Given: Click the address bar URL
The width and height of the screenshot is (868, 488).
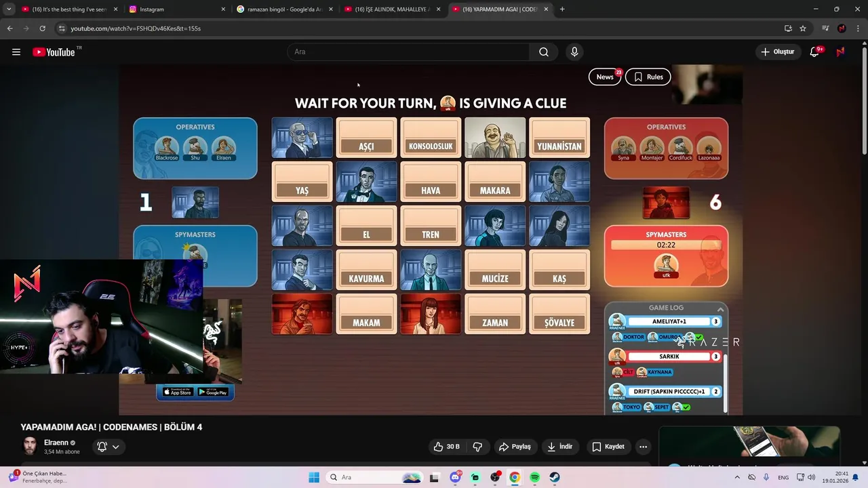Looking at the screenshot, I should coord(136,28).
